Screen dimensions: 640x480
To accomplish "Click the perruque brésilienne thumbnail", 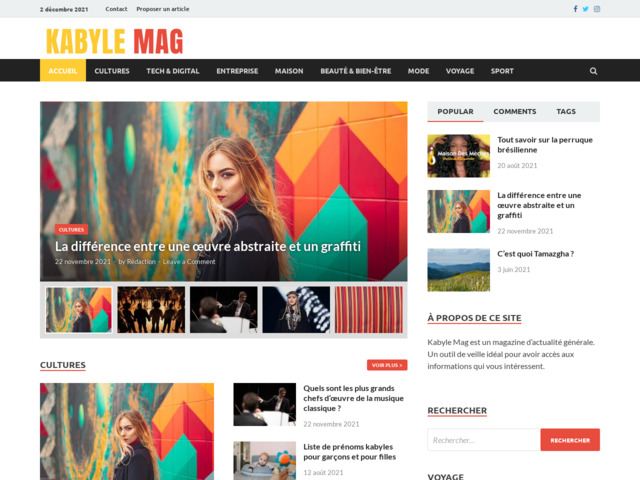I will pyautogui.click(x=459, y=156).
